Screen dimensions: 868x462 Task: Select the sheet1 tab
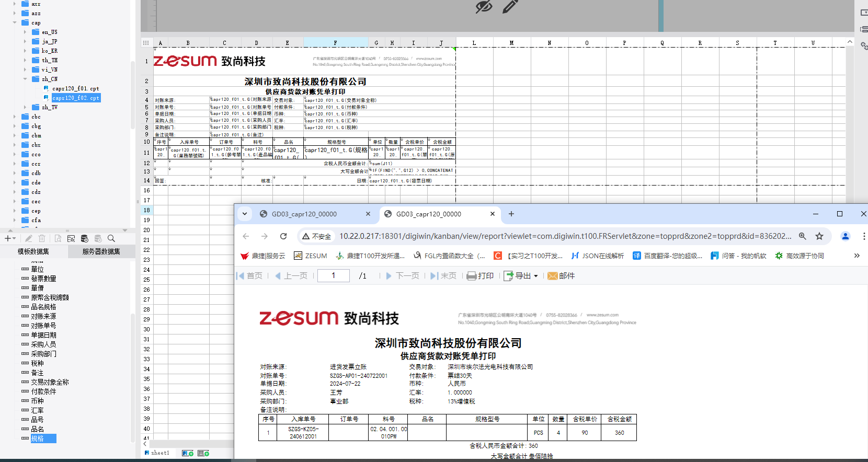[x=157, y=453]
